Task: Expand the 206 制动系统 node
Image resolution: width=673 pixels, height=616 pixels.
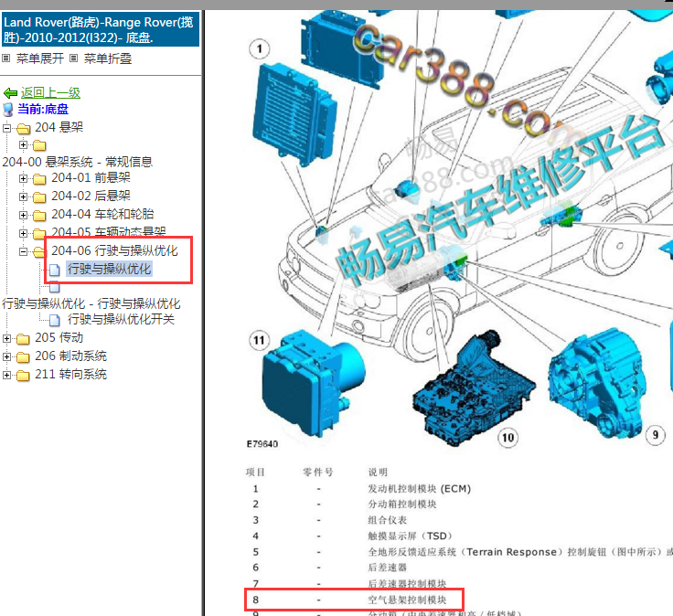Action: 7,356
